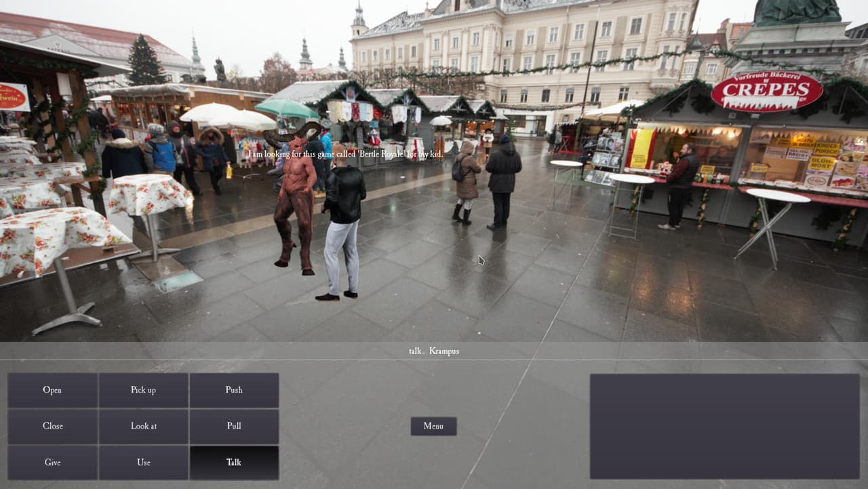Choose the Close verb

pyautogui.click(x=52, y=426)
